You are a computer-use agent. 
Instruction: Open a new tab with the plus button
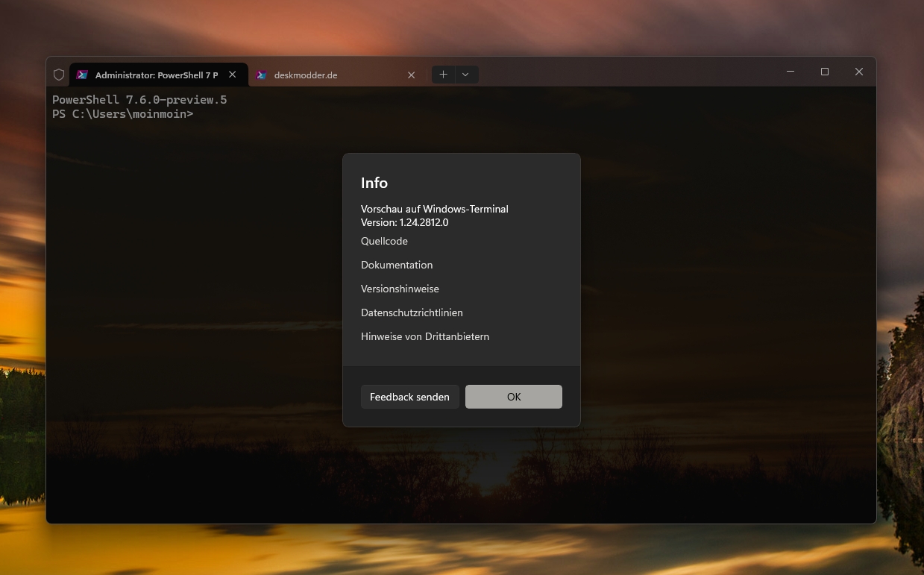click(443, 75)
